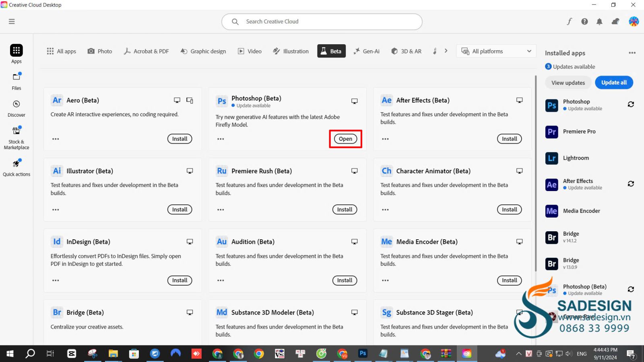Screen dimensions: 644x362
Task: Open the notifications bell icon
Action: click(x=599, y=22)
